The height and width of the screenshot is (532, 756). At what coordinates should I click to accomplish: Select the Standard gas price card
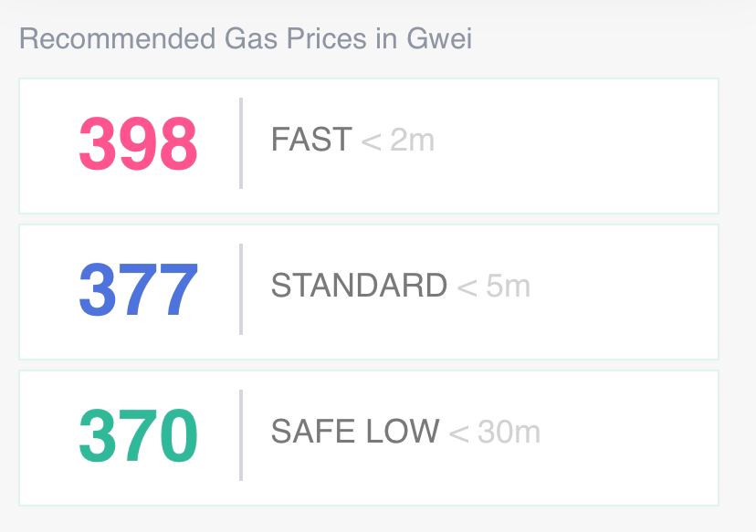coord(369,292)
